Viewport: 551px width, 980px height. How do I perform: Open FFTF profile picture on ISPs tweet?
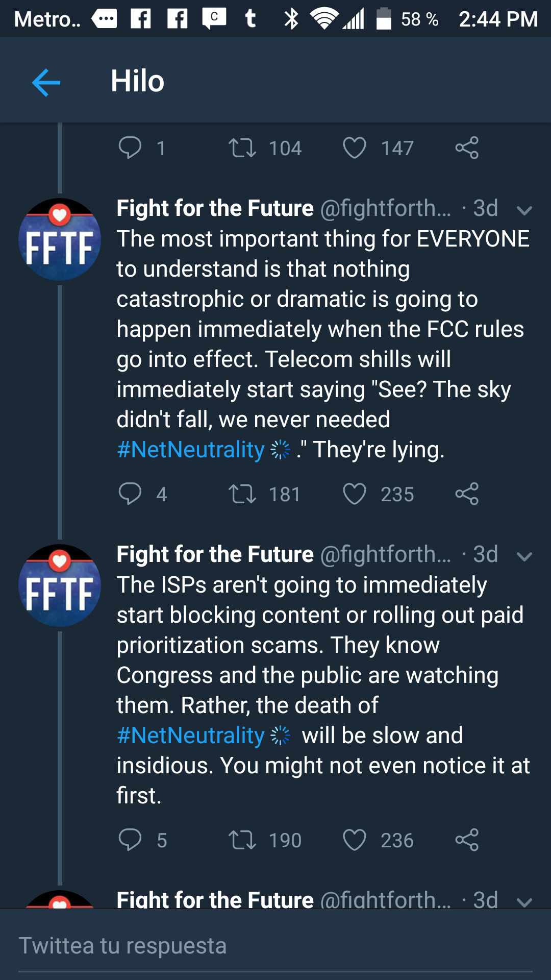click(60, 585)
